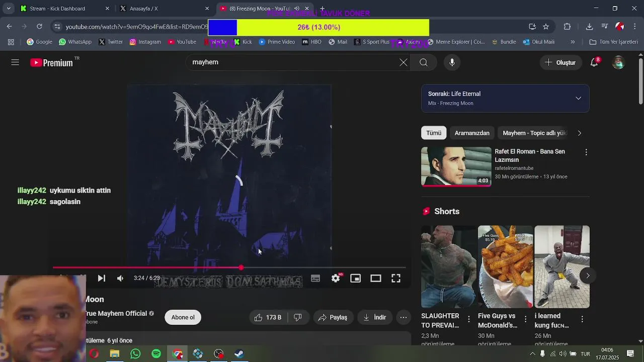Open Tüm Yer İşaretleri folder
The width and height of the screenshot is (644, 362).
click(613, 42)
